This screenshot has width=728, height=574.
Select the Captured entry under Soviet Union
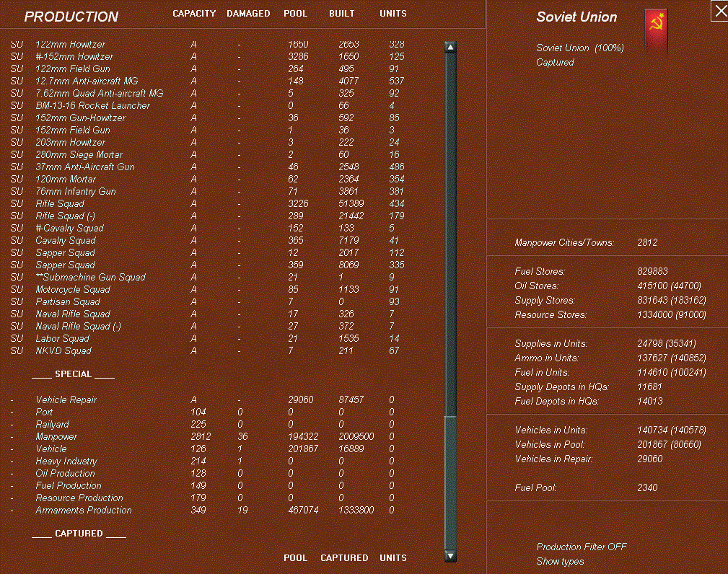pyautogui.click(x=555, y=62)
